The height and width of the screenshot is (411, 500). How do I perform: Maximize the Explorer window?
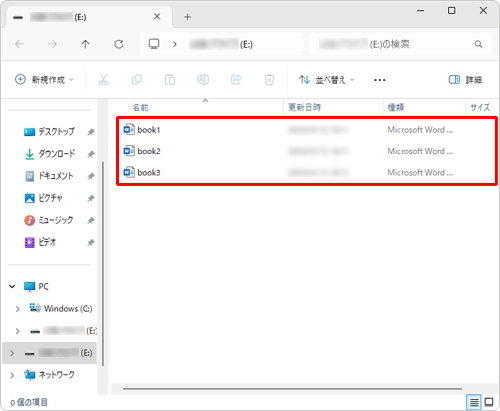[x=451, y=10]
